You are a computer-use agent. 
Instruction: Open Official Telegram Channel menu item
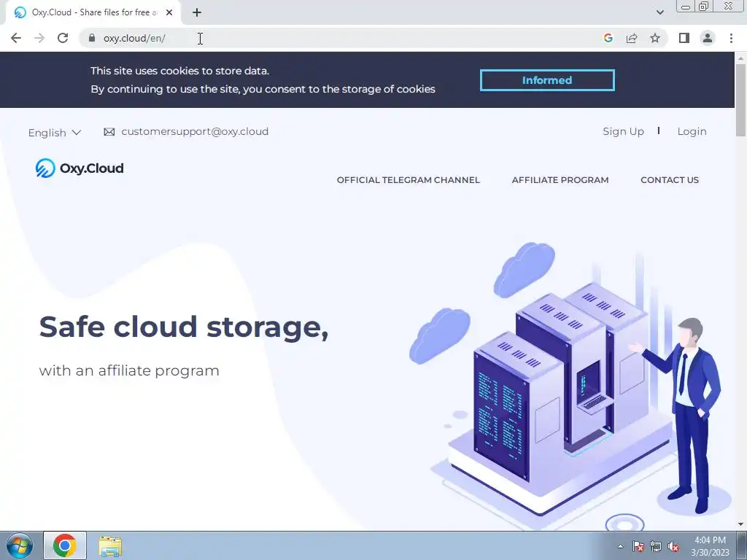[x=409, y=180]
